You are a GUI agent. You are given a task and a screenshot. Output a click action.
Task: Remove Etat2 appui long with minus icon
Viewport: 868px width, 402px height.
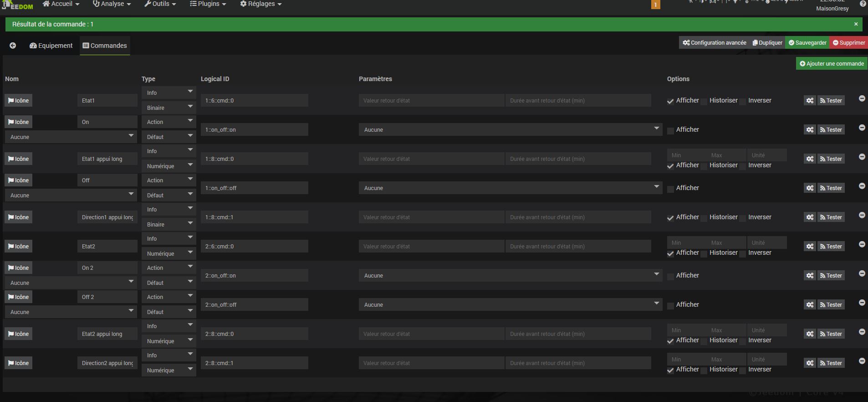tap(862, 332)
